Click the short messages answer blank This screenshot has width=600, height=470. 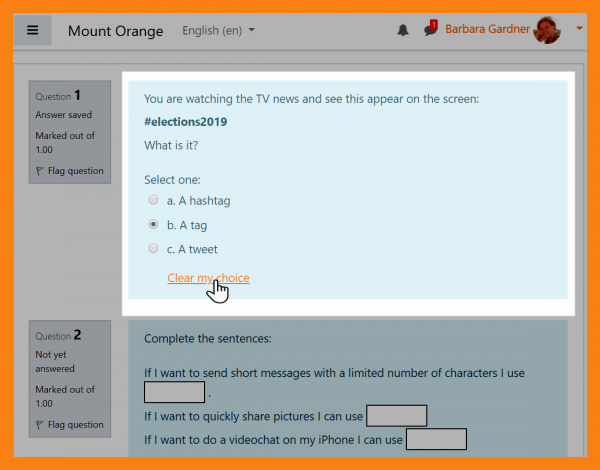click(x=174, y=392)
